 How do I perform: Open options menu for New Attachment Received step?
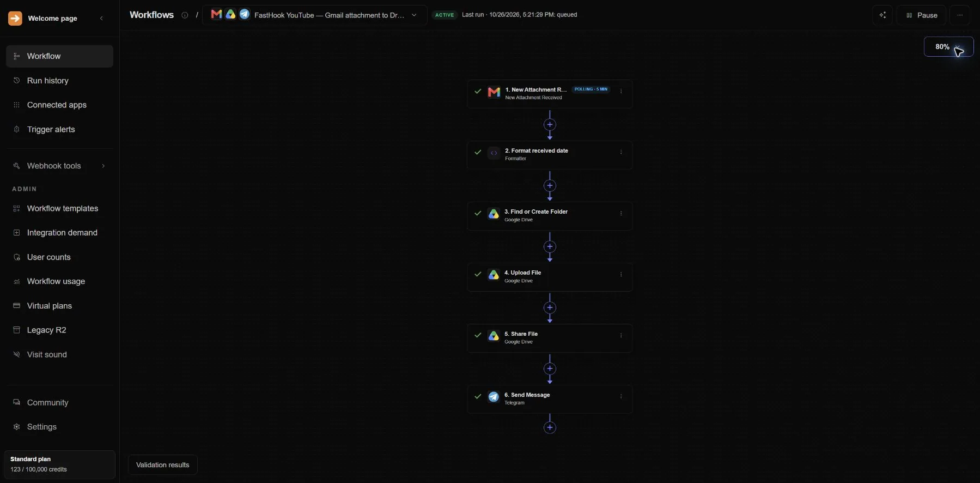(x=621, y=92)
